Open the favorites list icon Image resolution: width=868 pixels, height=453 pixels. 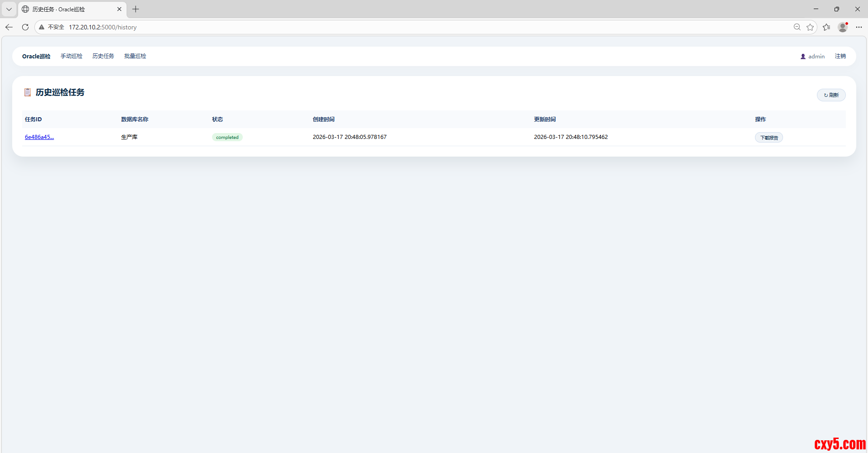(x=826, y=27)
